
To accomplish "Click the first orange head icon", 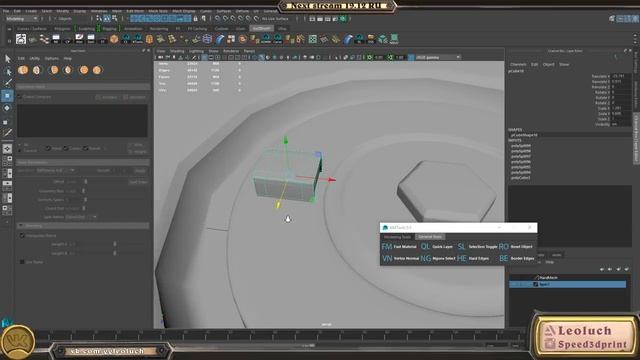I will 23,70.
